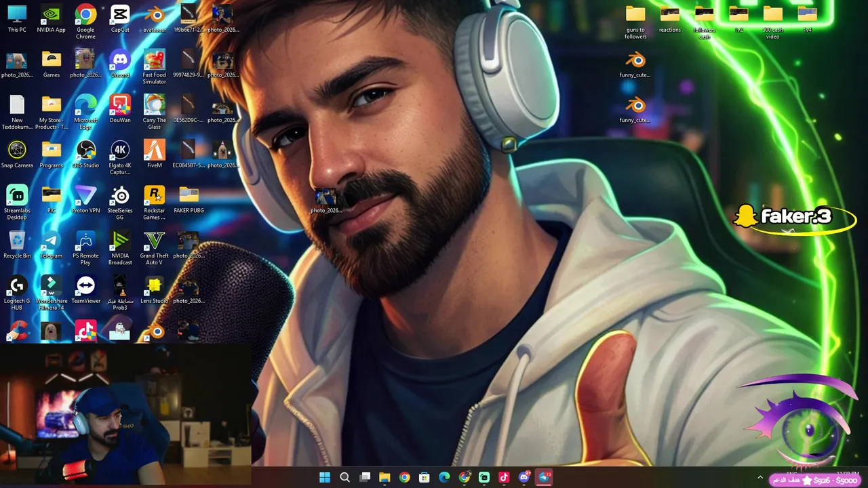Open File Explorer from the taskbar
This screenshot has height=488, width=868.
pos(384,477)
